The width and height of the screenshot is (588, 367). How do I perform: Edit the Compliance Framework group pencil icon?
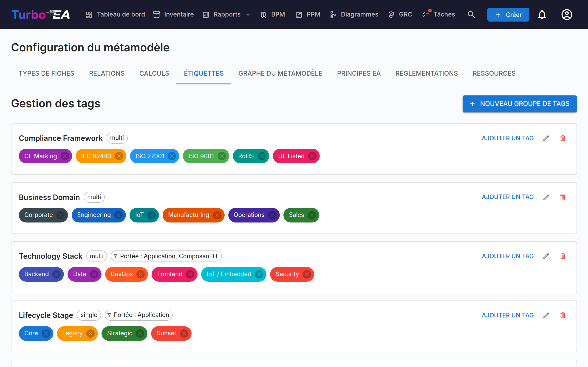546,138
